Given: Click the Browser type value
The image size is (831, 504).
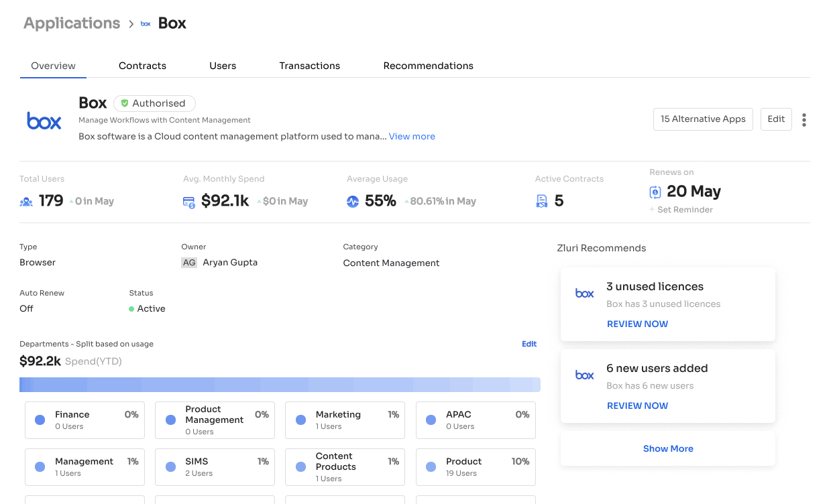Looking at the screenshot, I should [x=38, y=263].
